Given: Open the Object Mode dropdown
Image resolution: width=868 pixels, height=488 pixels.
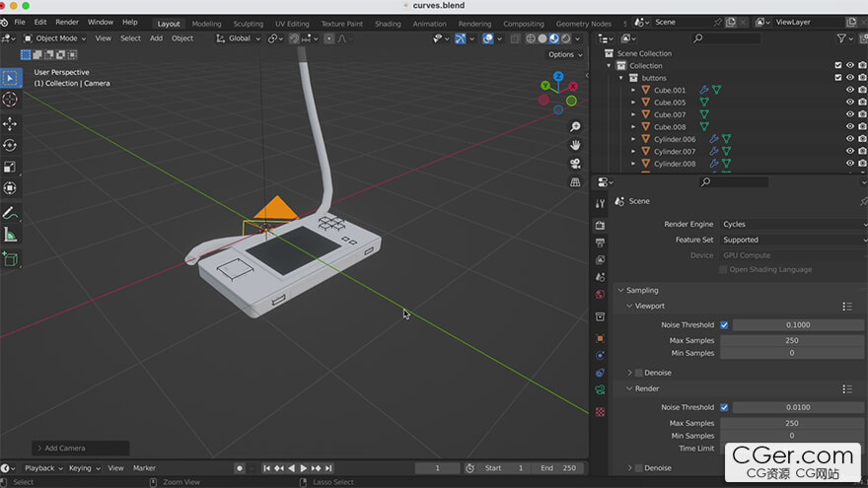Looking at the screenshot, I should pos(55,38).
